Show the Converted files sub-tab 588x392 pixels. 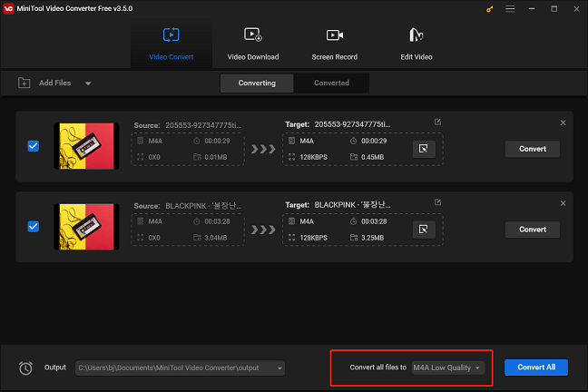click(x=331, y=83)
